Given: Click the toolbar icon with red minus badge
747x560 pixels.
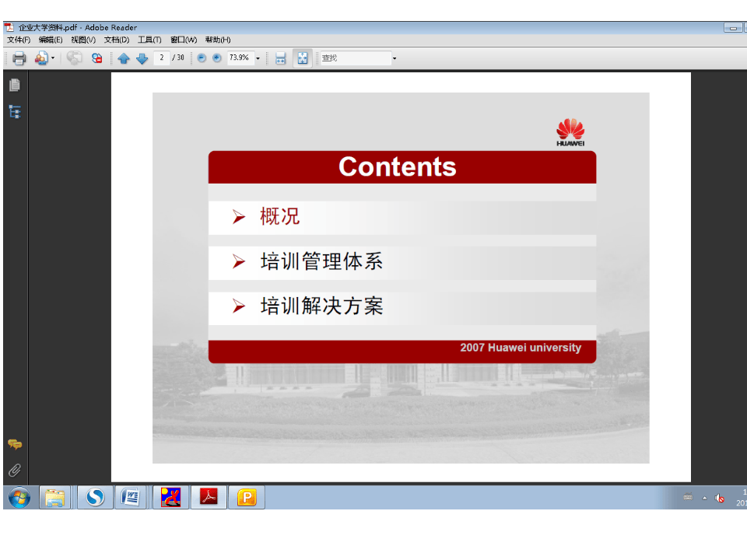Looking at the screenshot, I should pyautogui.click(x=96, y=58).
